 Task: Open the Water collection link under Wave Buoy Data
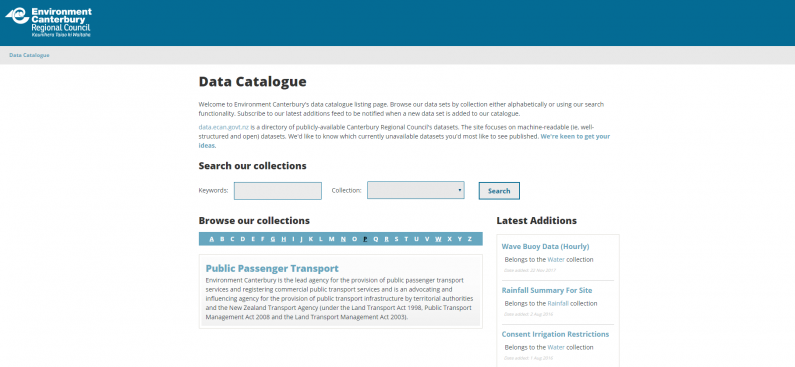point(556,260)
